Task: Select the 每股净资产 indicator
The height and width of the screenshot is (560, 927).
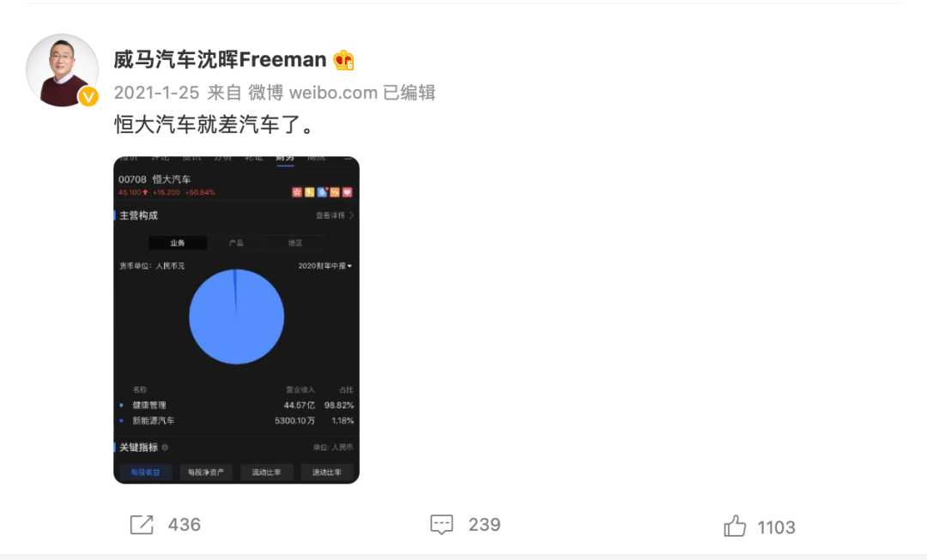Action: [206, 472]
